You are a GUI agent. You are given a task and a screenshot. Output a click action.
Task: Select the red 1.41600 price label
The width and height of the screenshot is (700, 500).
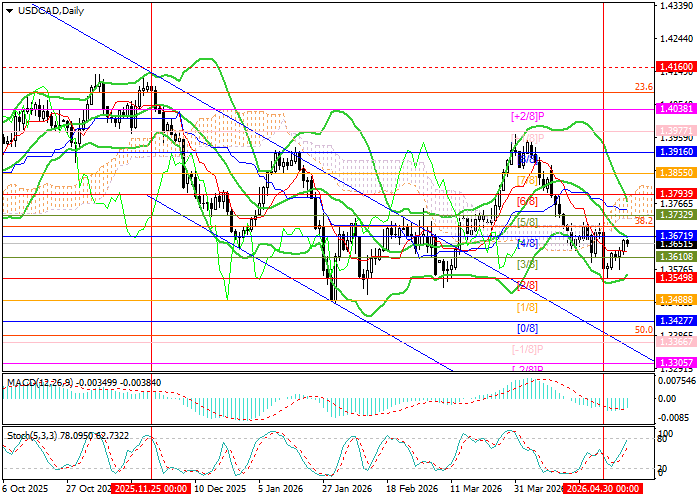click(x=676, y=67)
